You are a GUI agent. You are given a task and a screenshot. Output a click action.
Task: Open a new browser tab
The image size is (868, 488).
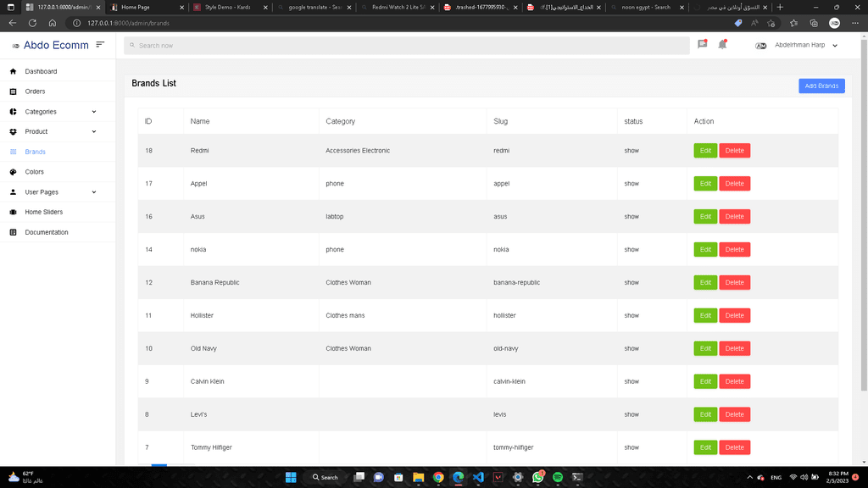pos(780,7)
